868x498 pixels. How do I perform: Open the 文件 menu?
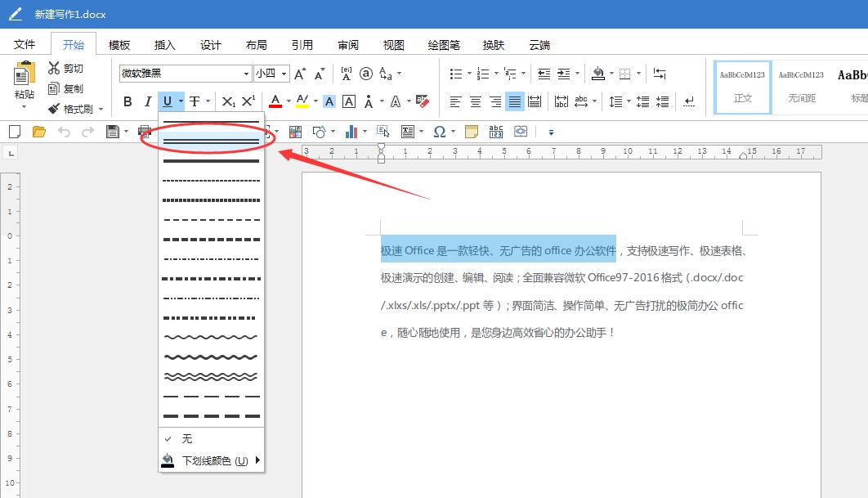[25, 44]
